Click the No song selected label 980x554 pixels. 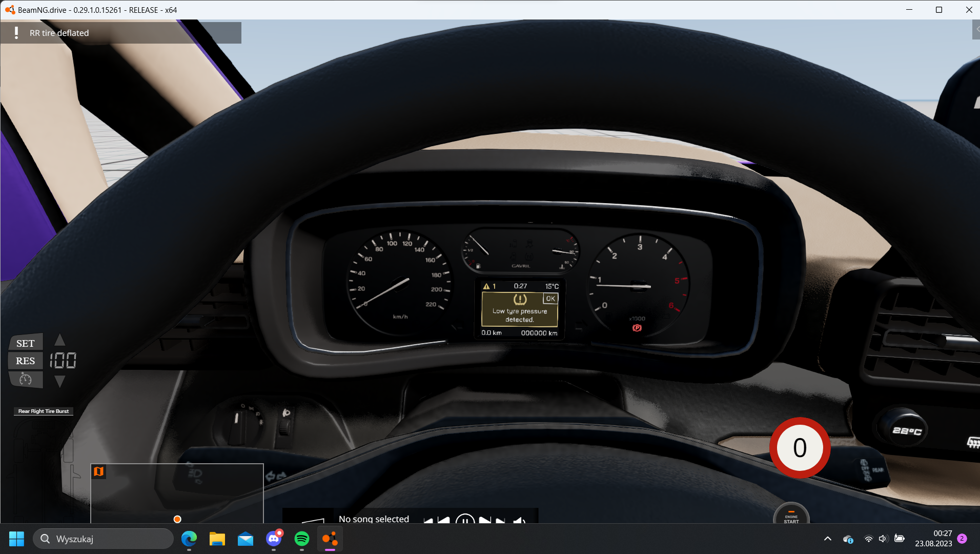[374, 519]
